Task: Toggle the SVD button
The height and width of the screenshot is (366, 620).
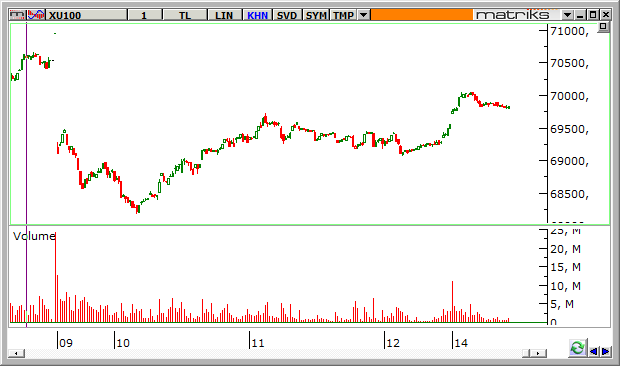Action: pos(287,15)
